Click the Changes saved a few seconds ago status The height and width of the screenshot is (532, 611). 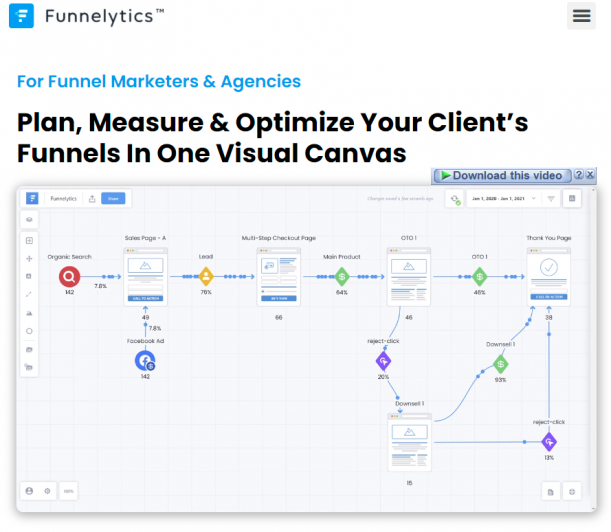click(x=400, y=199)
